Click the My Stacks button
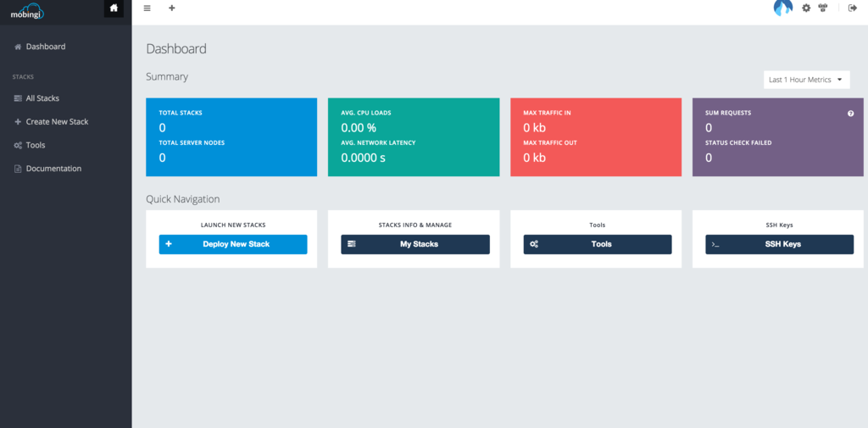The height and width of the screenshot is (428, 868). (415, 244)
